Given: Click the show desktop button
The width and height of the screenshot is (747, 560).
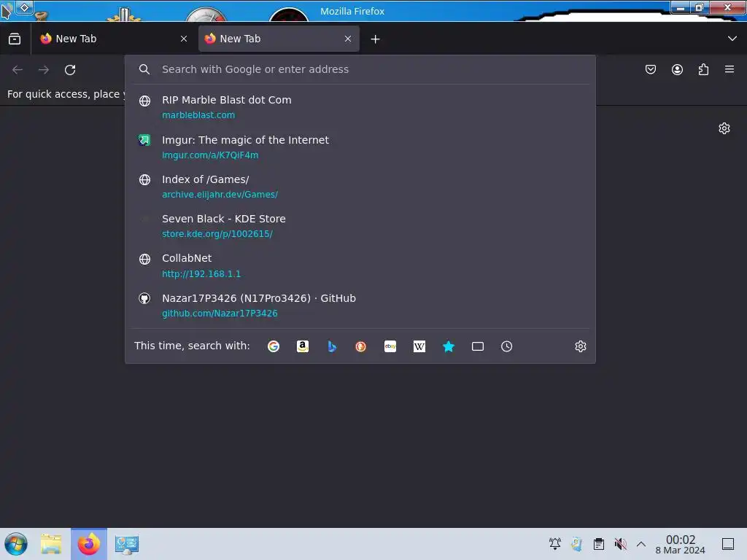Looking at the screenshot, I should coord(728,544).
